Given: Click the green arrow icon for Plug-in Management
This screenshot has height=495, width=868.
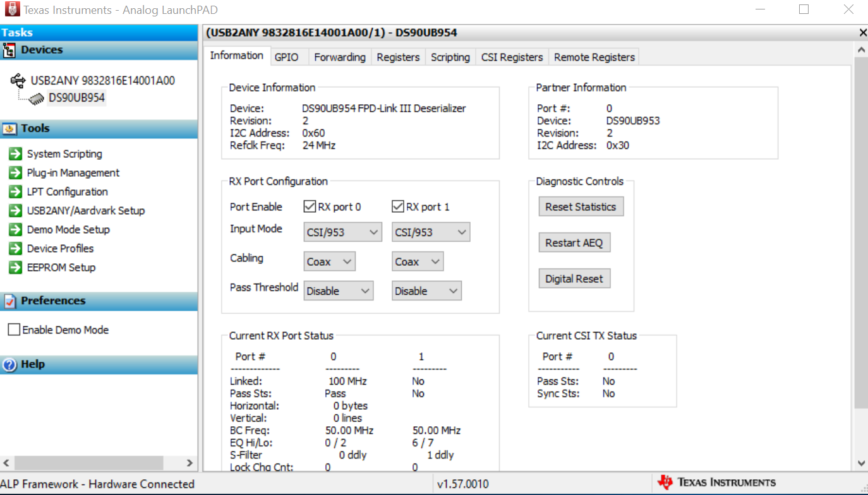Looking at the screenshot, I should click(16, 173).
